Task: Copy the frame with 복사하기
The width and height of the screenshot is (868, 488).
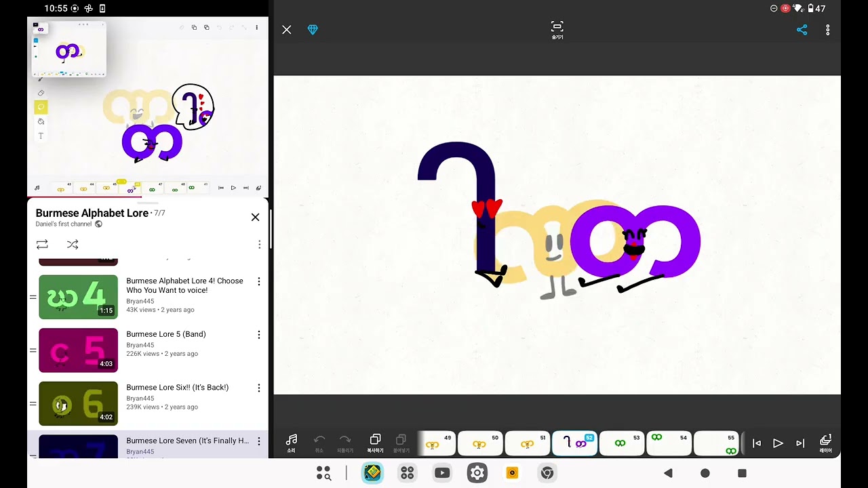Action: coord(375,443)
